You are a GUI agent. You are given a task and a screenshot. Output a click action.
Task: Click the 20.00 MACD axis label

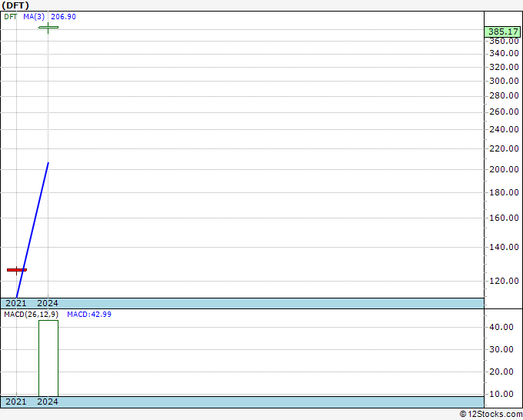[x=501, y=372]
